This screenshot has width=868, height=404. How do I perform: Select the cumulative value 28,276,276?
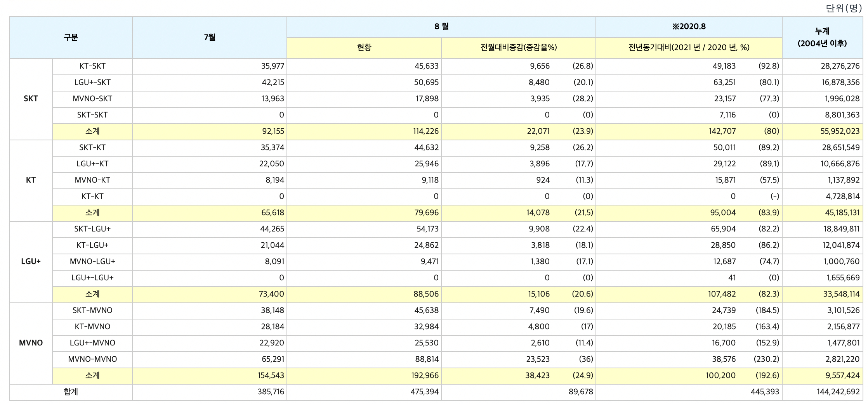(840, 66)
